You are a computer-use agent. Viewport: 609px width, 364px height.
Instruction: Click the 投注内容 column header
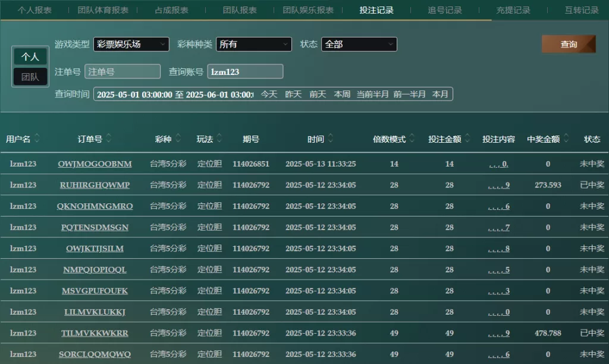pyautogui.click(x=498, y=139)
